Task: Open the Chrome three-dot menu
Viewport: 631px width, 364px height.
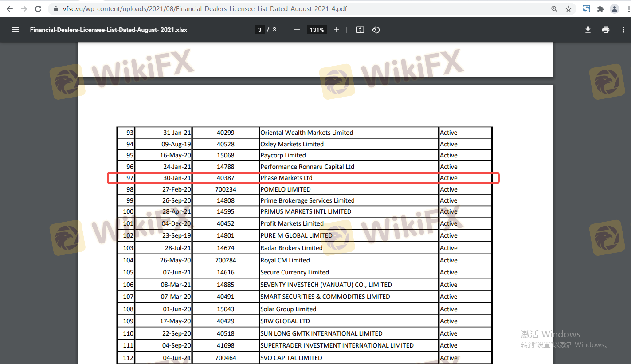Action: 626,9
